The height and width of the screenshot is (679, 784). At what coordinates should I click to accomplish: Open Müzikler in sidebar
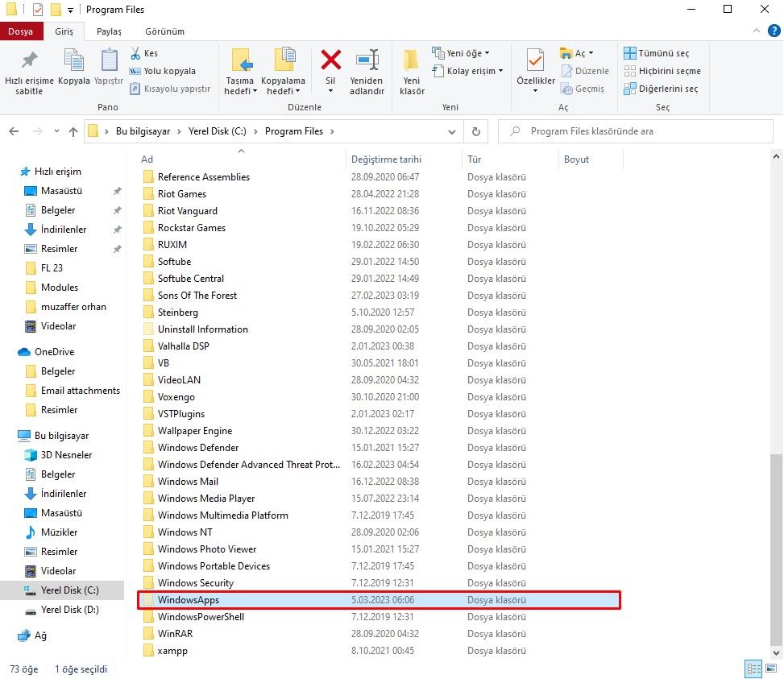pyautogui.click(x=59, y=532)
